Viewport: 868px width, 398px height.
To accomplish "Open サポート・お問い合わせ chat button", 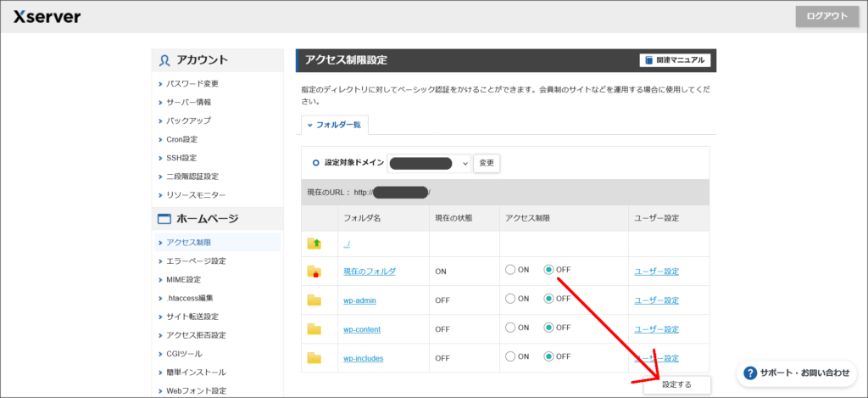I will (x=797, y=373).
